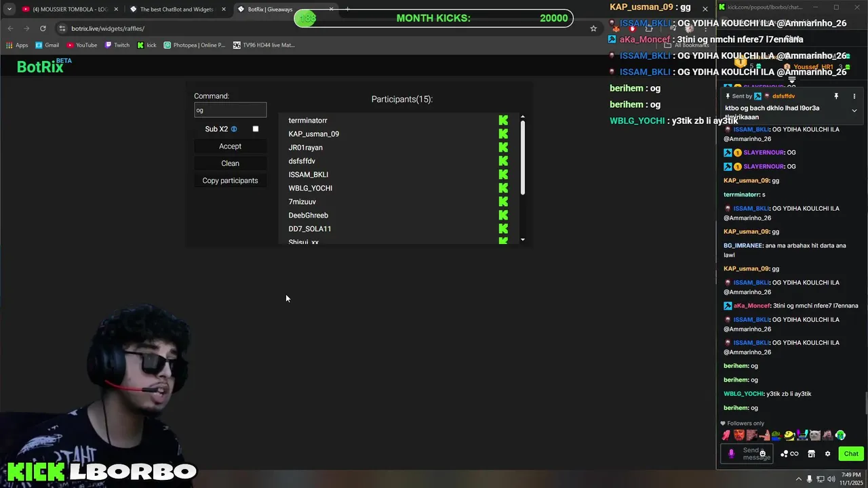Screen dimensions: 868x488
Task: Click the Clean button
Action: [230, 163]
